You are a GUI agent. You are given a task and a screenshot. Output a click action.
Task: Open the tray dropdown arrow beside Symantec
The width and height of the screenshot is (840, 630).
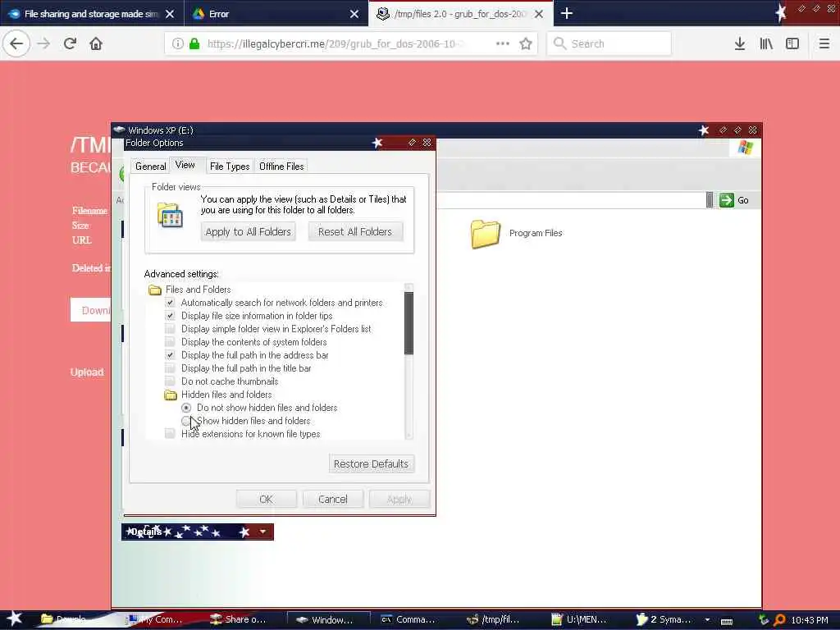pos(707,620)
